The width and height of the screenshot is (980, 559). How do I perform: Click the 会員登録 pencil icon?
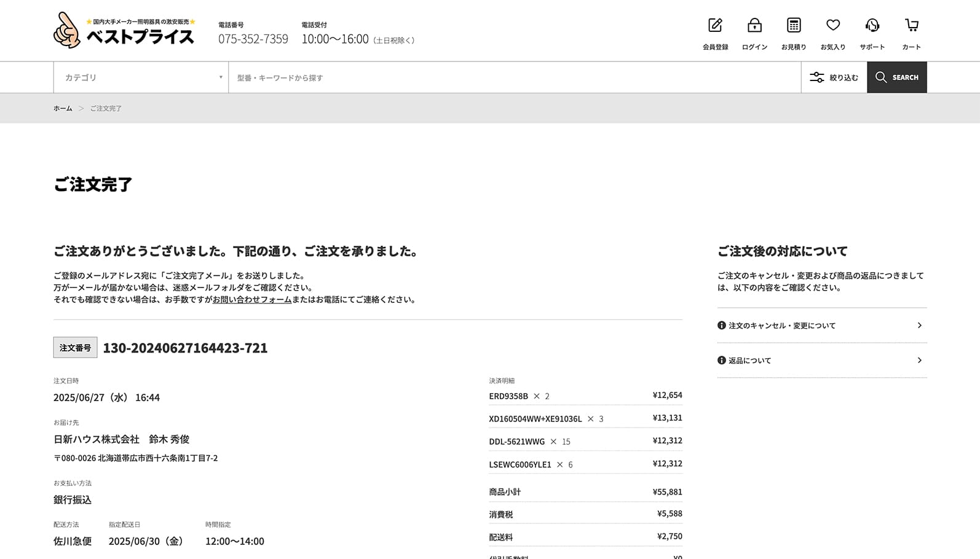coord(715,26)
